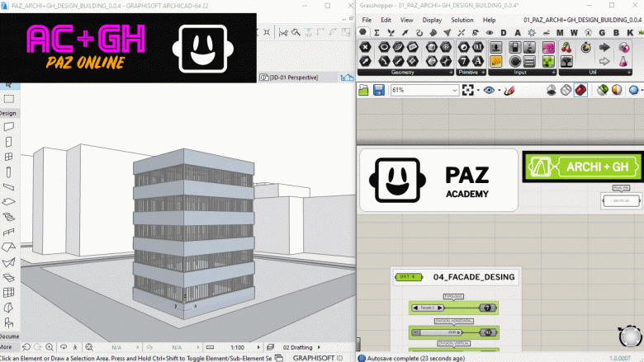Expand the Geometry panel with its plus sign
The height and width of the screenshot is (362, 644).
point(450,73)
